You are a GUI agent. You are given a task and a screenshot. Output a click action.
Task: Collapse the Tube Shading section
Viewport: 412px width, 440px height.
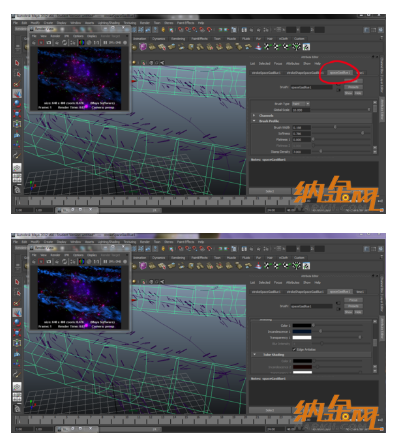tap(255, 354)
